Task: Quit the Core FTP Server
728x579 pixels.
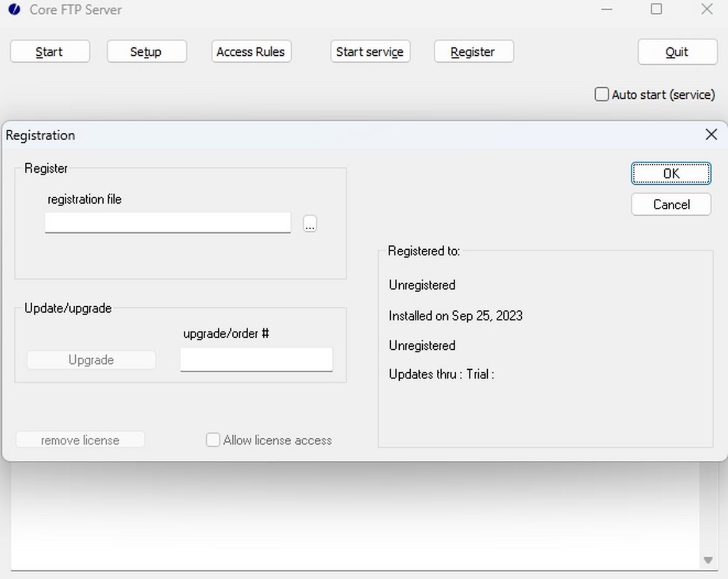Action: tap(677, 52)
